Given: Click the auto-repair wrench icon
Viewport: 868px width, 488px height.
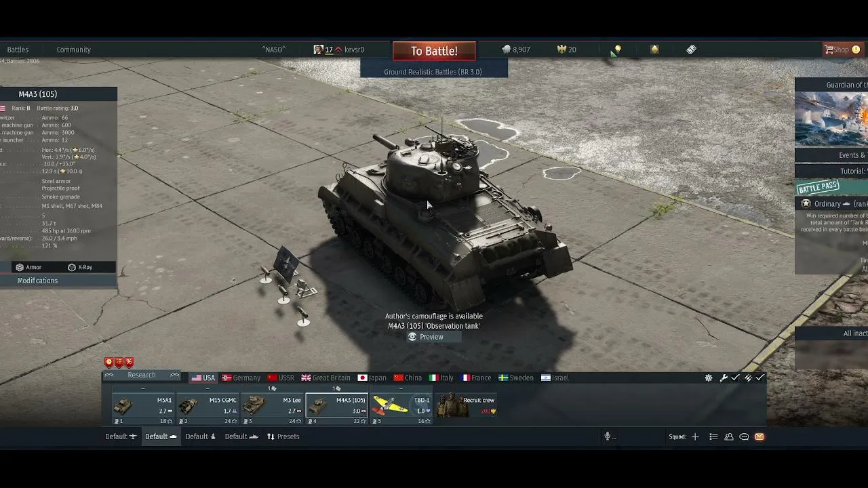Looking at the screenshot, I should point(724,378).
